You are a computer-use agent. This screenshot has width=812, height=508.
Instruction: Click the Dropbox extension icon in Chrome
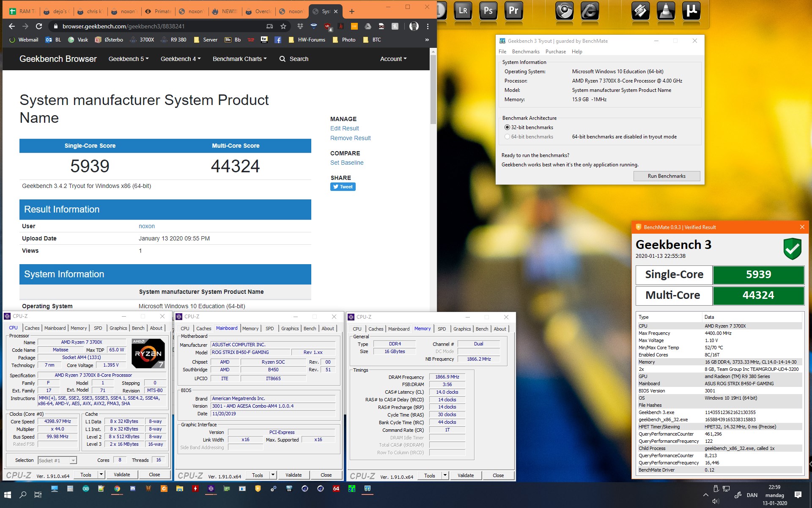click(x=300, y=26)
